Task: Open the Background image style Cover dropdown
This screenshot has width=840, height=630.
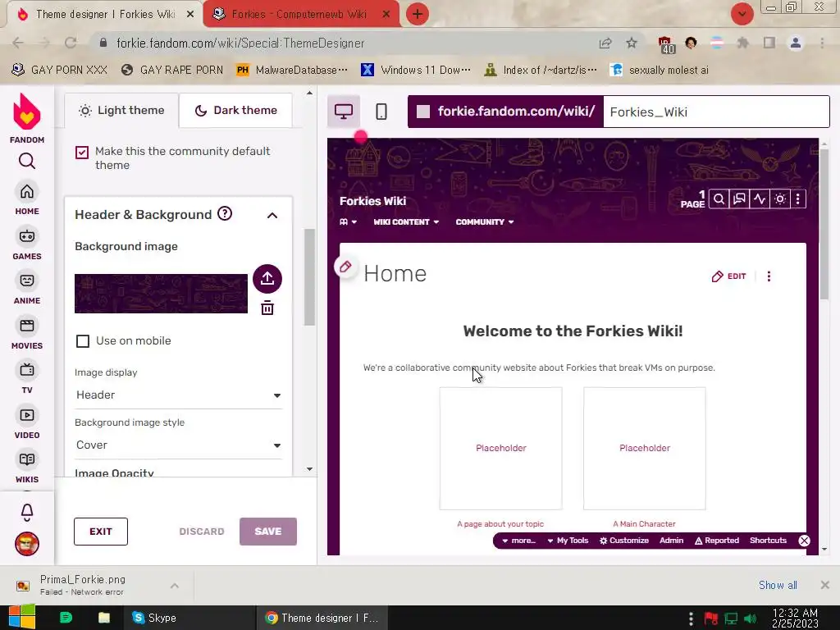Action: [x=178, y=445]
